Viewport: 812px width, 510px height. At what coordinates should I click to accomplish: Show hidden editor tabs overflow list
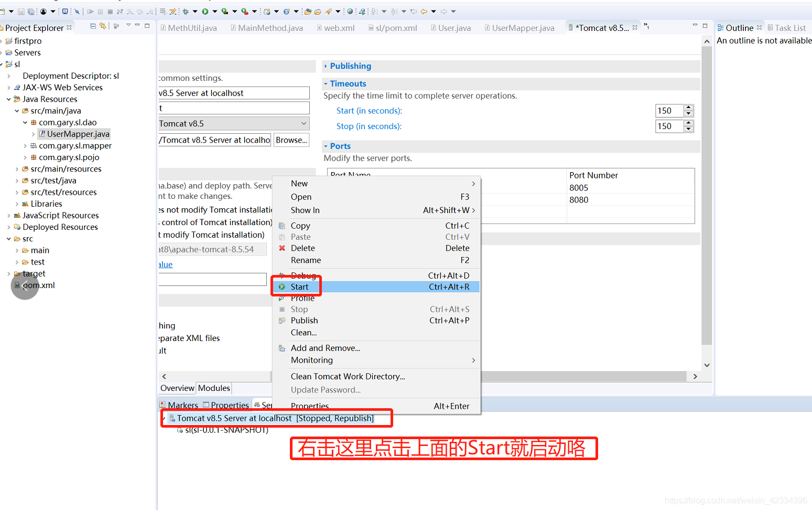646,26
